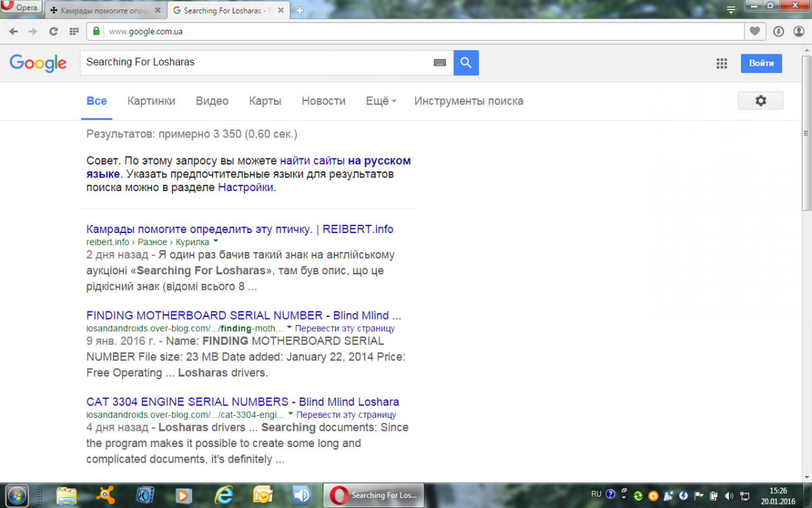Add page to bookmarks with heart icon
Viewport: 812px width, 508px height.
coord(754,31)
